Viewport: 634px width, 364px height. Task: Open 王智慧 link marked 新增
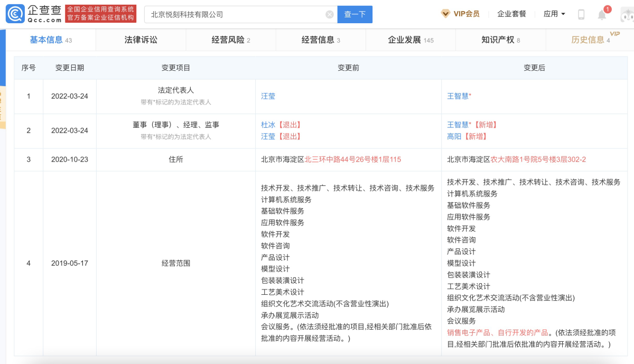pyautogui.click(x=458, y=125)
